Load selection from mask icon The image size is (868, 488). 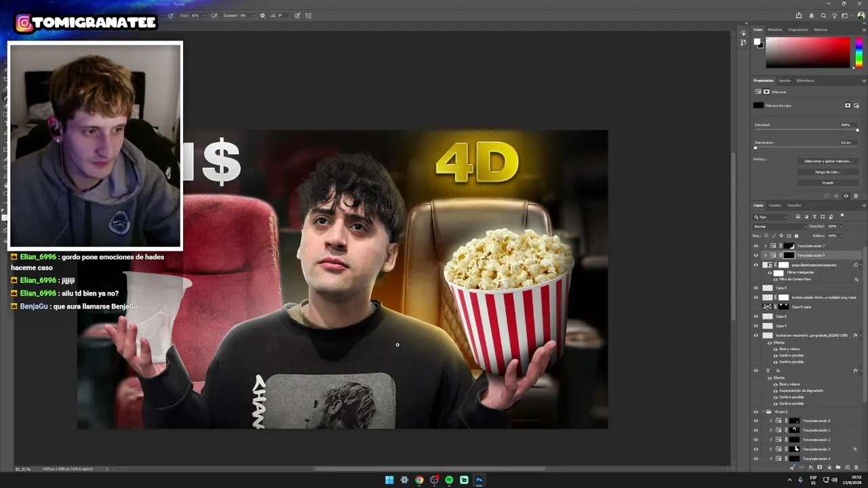point(826,196)
